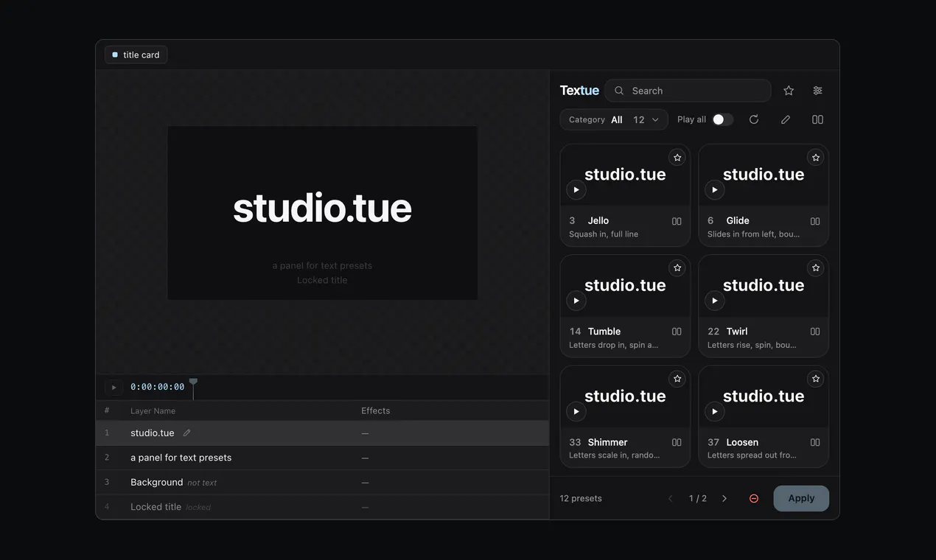Viewport: 936px width, 560px height.
Task: Click the split icon on the Jello card
Action: [677, 221]
